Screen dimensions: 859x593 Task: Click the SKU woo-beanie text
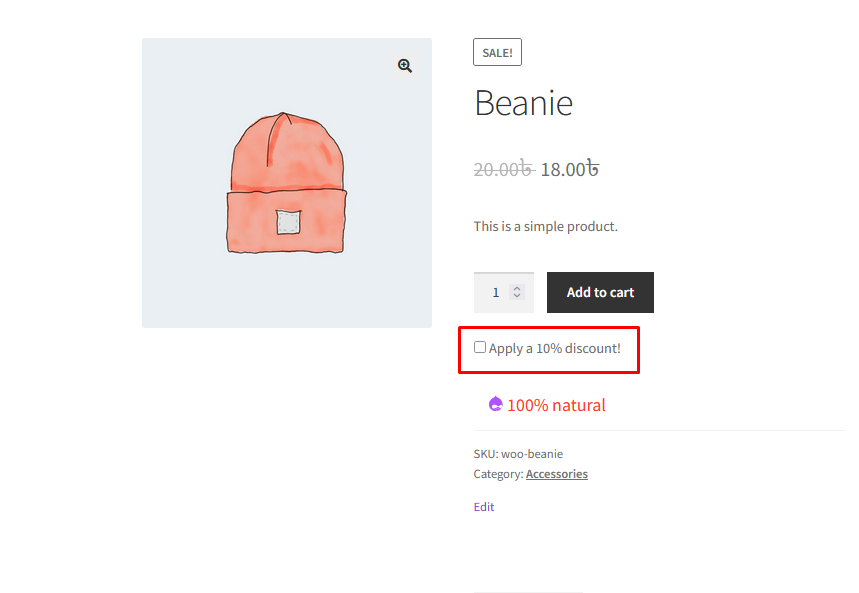[518, 454]
